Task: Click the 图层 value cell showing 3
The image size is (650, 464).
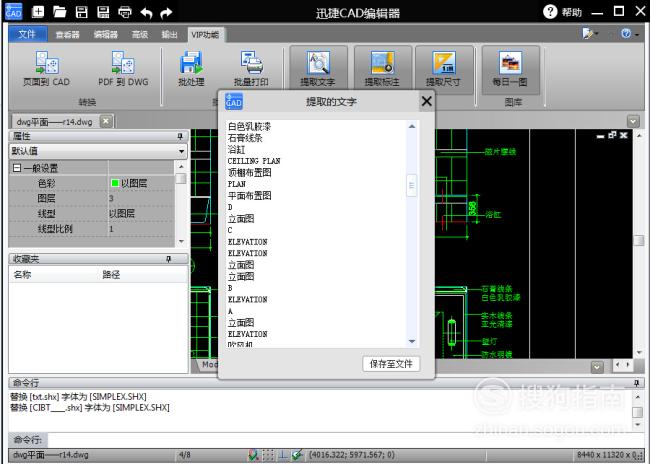Action: pyautogui.click(x=141, y=198)
